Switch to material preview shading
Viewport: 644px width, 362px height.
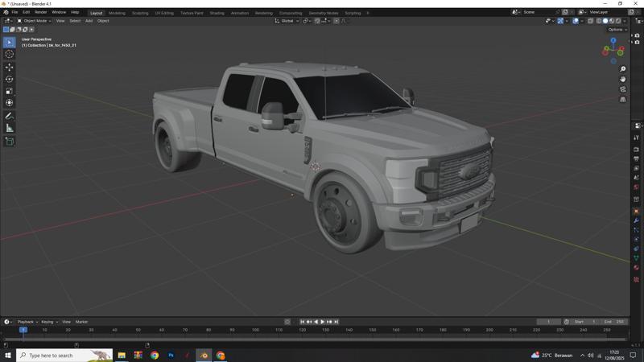pos(612,21)
